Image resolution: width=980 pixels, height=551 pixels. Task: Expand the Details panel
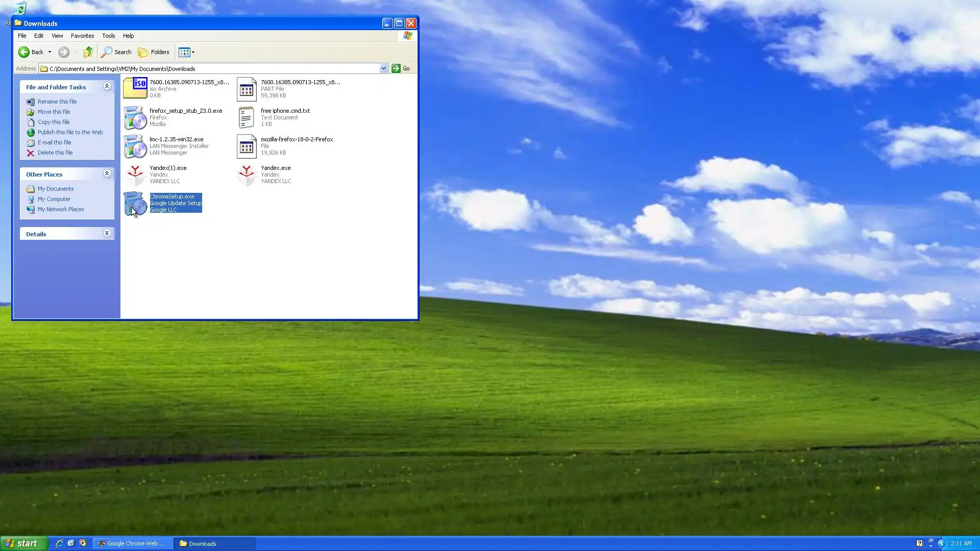tap(107, 234)
